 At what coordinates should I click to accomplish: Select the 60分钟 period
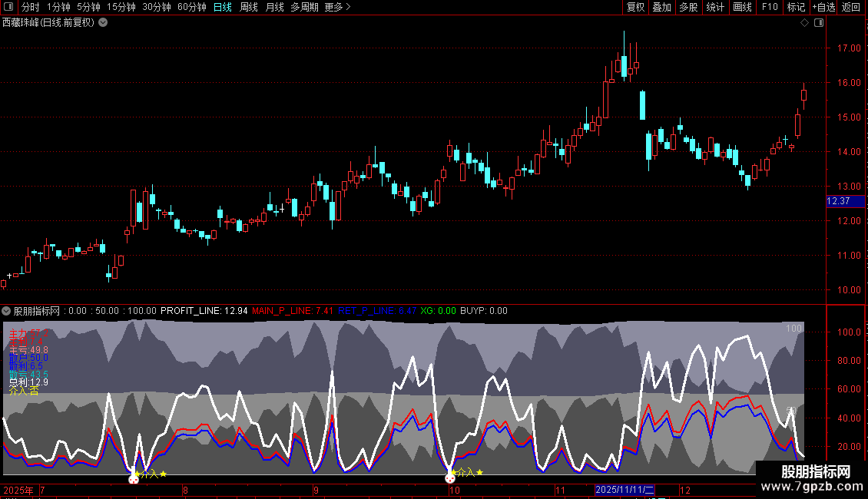click(191, 7)
